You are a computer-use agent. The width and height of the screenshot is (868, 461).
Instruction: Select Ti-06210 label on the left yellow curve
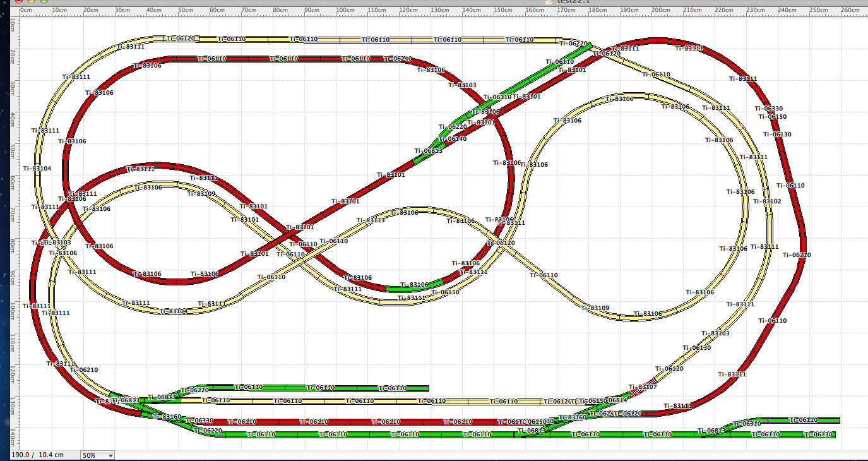[x=83, y=370]
